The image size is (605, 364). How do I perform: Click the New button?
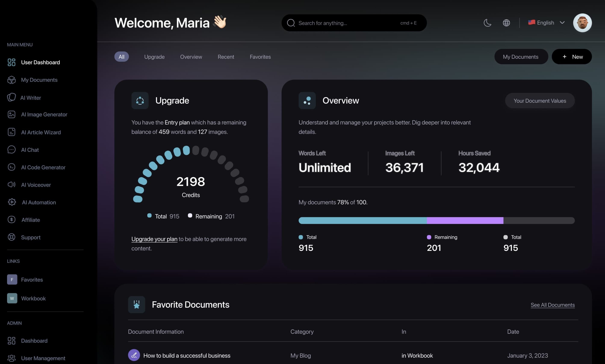tap(572, 57)
